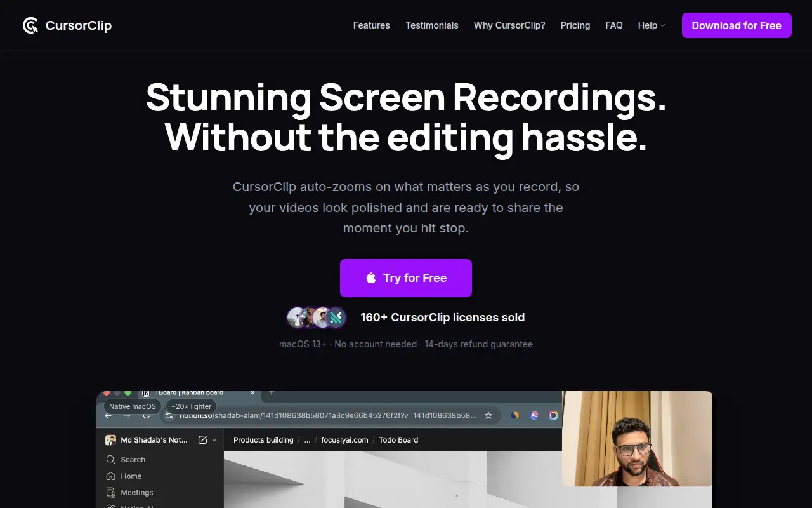Image resolution: width=812 pixels, height=508 pixels.
Task: Go to the Pricing section
Action: [x=575, y=25]
